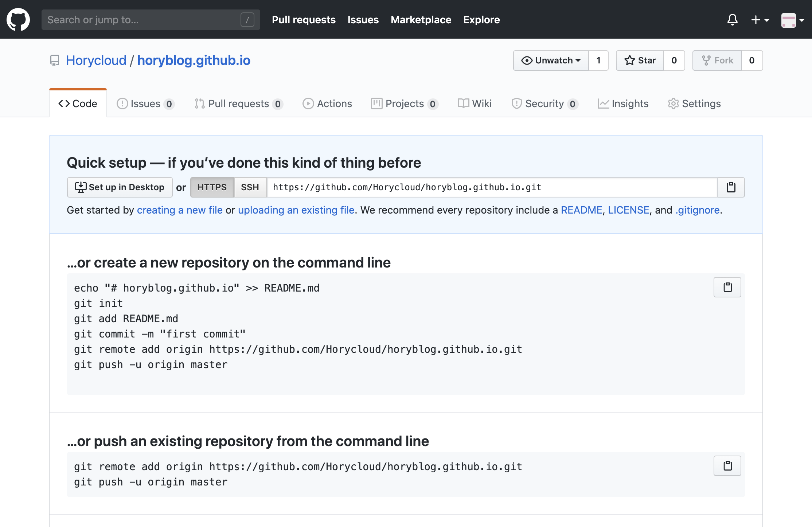Click the Star repository icon
The image size is (812, 527).
point(630,59)
